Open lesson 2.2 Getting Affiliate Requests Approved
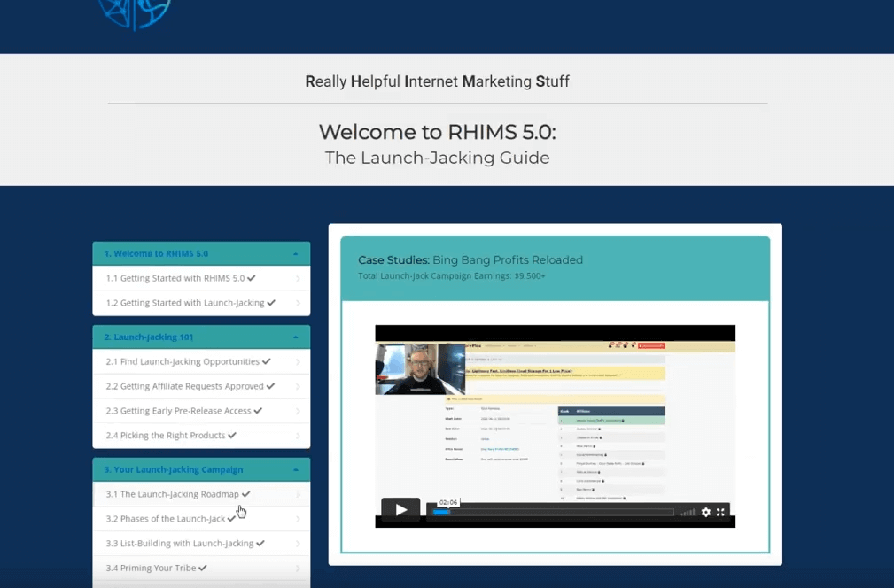Image resolution: width=894 pixels, height=588 pixels. point(201,386)
